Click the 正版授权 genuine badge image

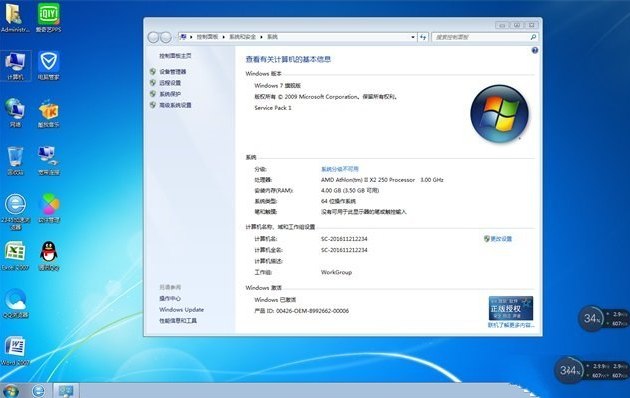point(511,308)
